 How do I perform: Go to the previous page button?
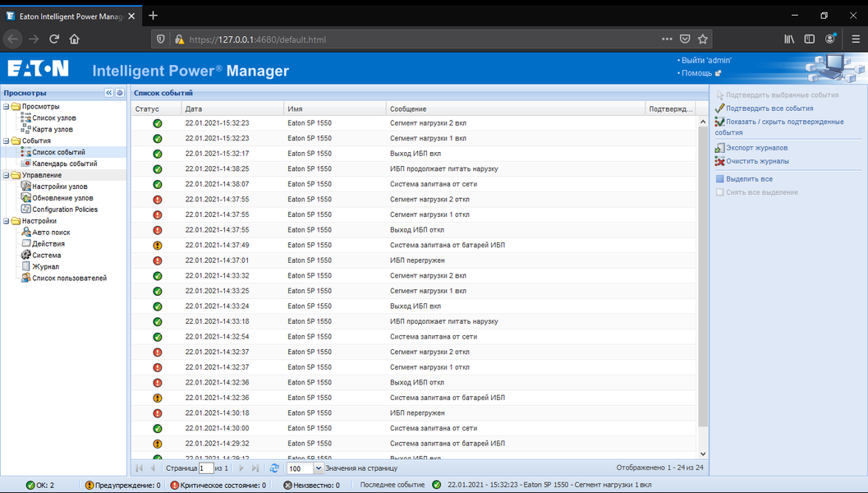(154, 468)
